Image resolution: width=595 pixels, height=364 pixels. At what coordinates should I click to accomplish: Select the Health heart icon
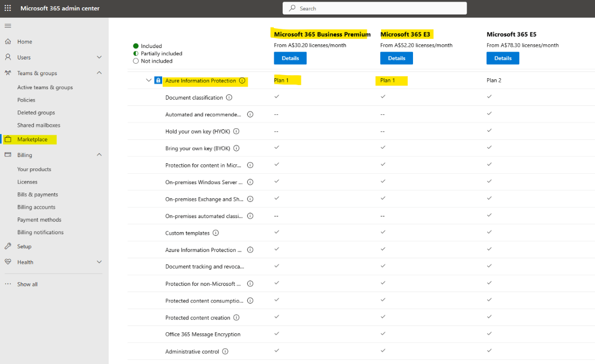click(x=7, y=262)
